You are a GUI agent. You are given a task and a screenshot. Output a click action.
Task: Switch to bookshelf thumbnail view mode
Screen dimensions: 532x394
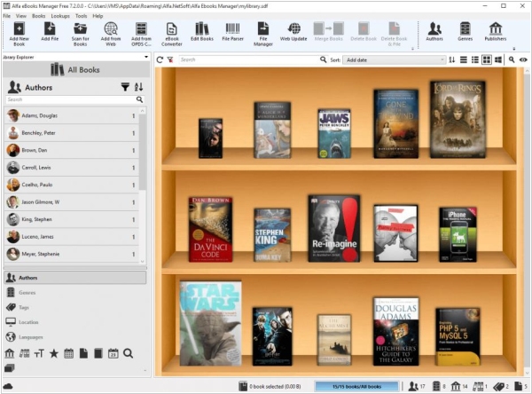click(486, 59)
